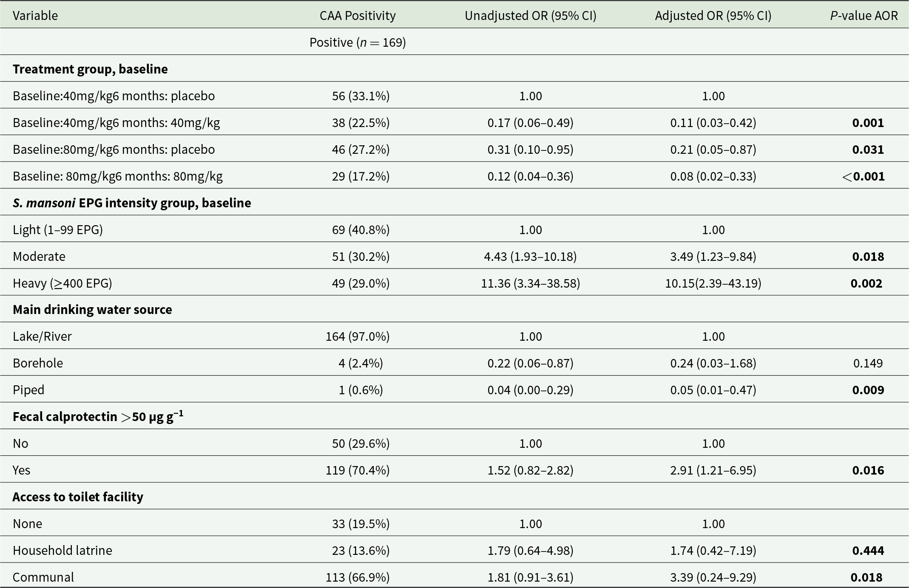909x588 pixels.
Task: Click the Unadjusted OR (95% CI) header
Action: [x=530, y=16]
